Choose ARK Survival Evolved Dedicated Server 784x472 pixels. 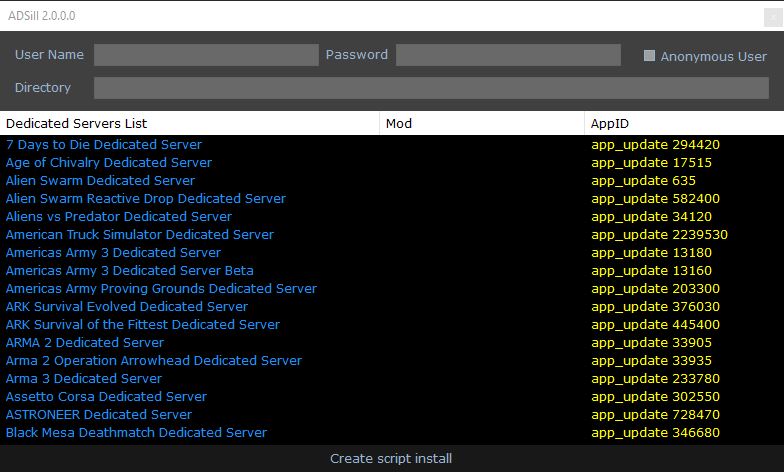(x=127, y=307)
